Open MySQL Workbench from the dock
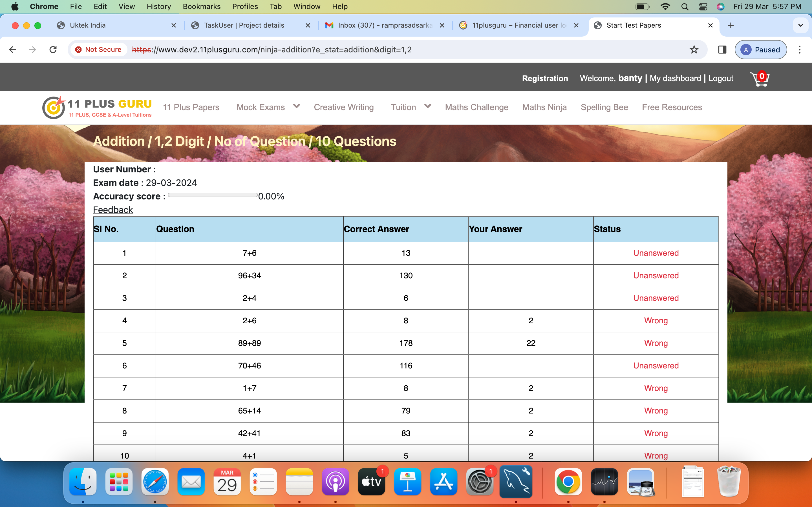The image size is (812, 507). [516, 482]
